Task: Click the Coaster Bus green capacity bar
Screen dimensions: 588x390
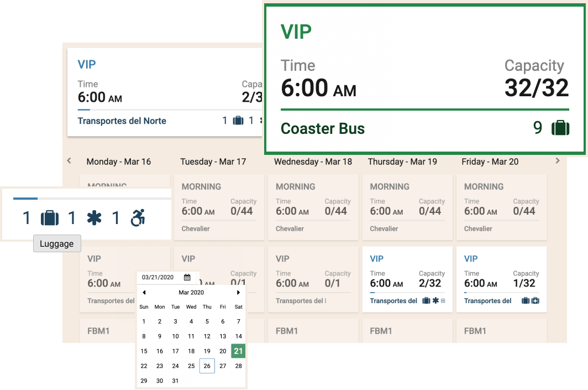Action: [x=425, y=110]
